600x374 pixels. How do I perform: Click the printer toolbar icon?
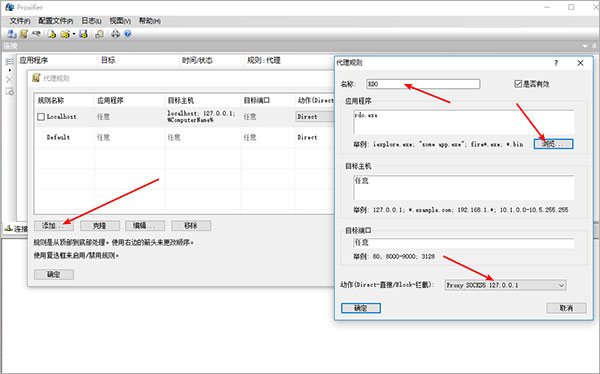[115, 34]
